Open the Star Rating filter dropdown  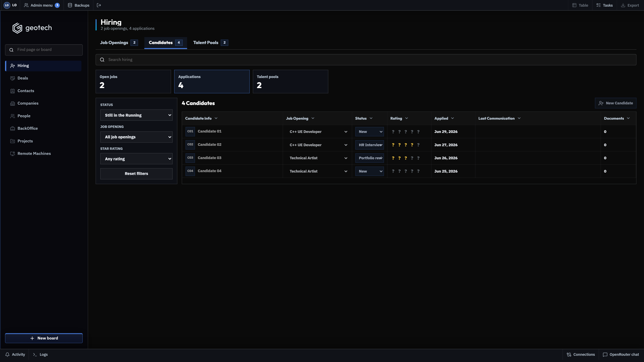[x=136, y=159]
